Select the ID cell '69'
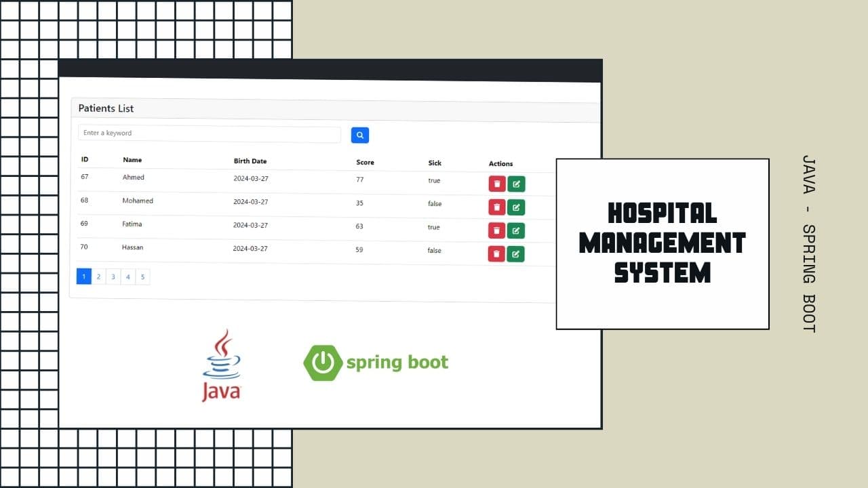 tap(84, 223)
